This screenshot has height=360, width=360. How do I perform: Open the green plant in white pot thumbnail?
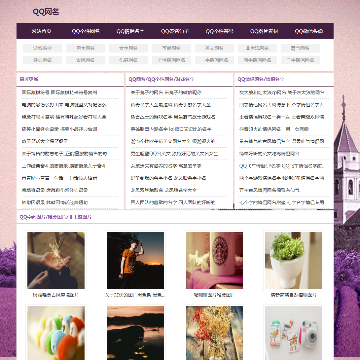coord(293,260)
